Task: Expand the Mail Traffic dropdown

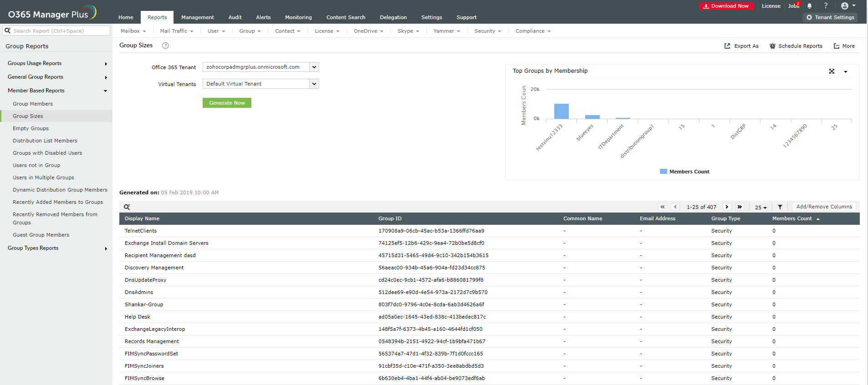Action: click(x=177, y=31)
